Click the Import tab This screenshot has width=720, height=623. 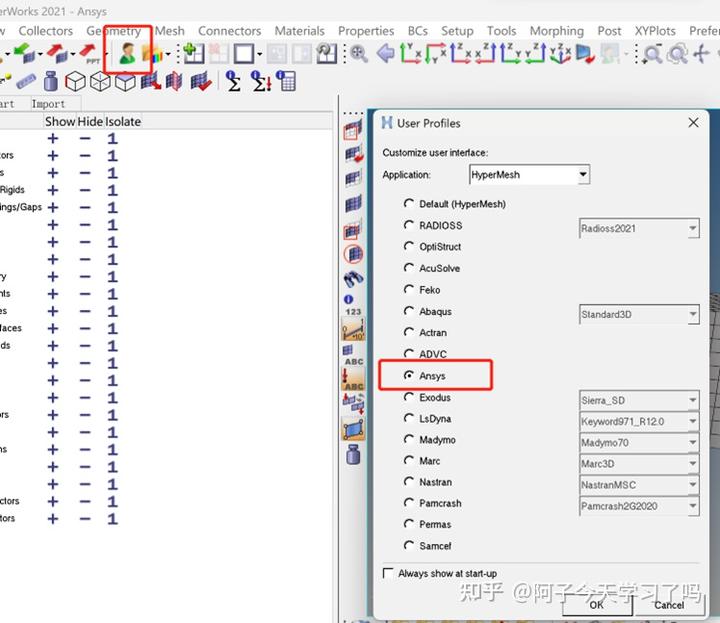(x=48, y=104)
